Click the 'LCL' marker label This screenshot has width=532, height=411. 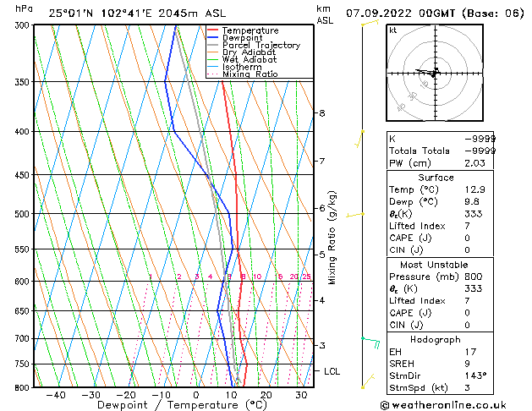pos(332,371)
